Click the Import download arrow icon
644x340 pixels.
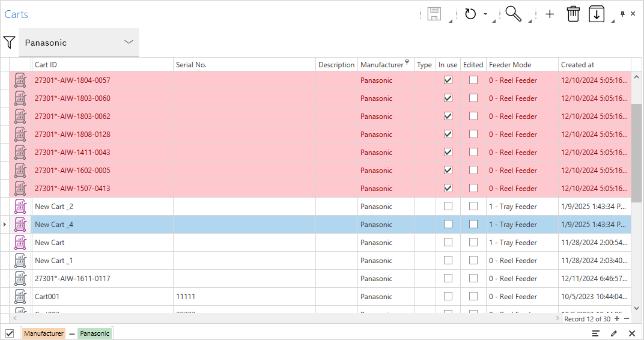pyautogui.click(x=597, y=14)
